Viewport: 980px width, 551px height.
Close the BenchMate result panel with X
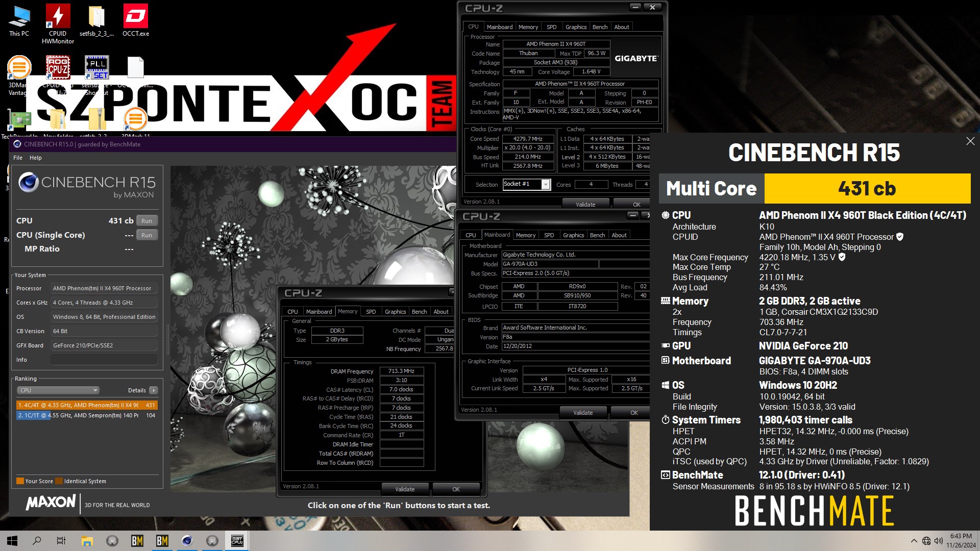tap(970, 141)
